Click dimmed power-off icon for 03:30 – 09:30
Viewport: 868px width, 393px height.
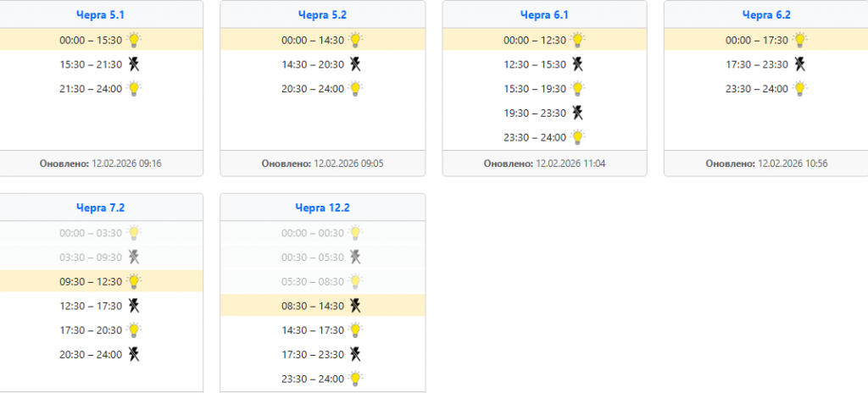pyautogui.click(x=133, y=257)
